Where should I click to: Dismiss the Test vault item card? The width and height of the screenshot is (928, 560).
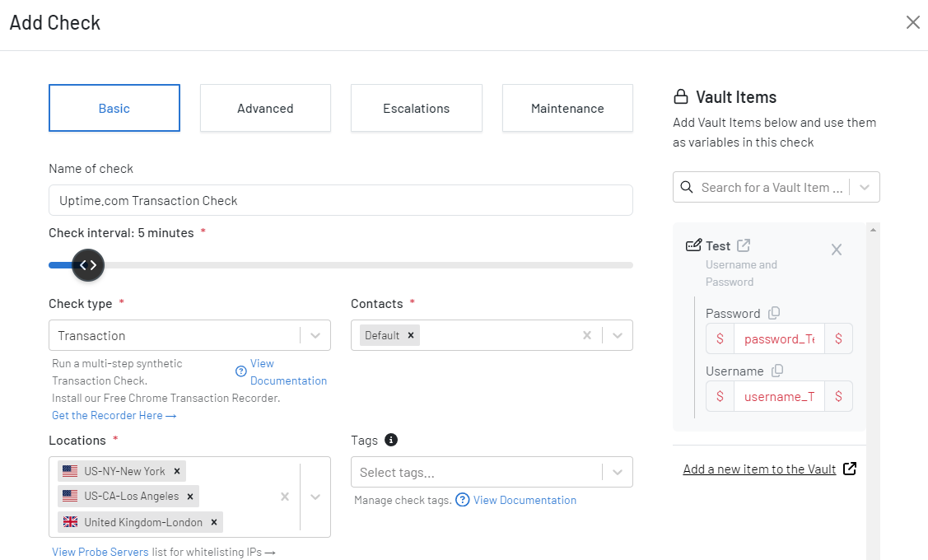(836, 249)
